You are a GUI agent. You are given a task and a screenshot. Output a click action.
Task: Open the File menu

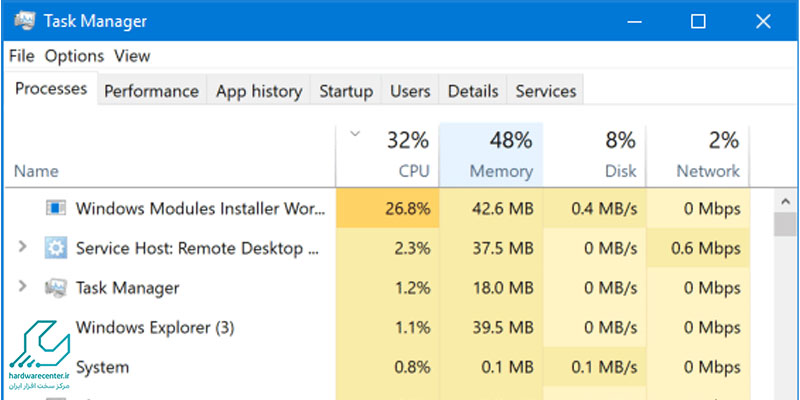pos(21,56)
